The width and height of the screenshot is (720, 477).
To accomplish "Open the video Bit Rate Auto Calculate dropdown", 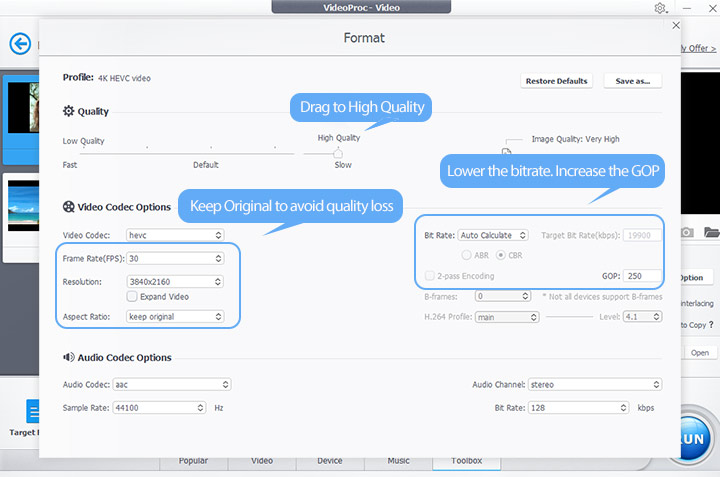I will (493, 235).
